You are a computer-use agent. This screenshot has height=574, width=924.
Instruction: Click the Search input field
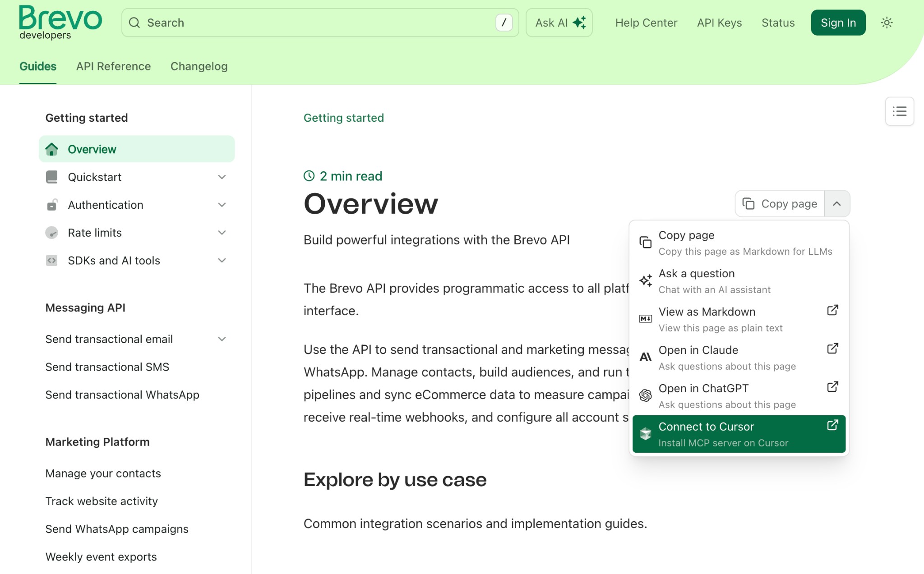pos(316,23)
